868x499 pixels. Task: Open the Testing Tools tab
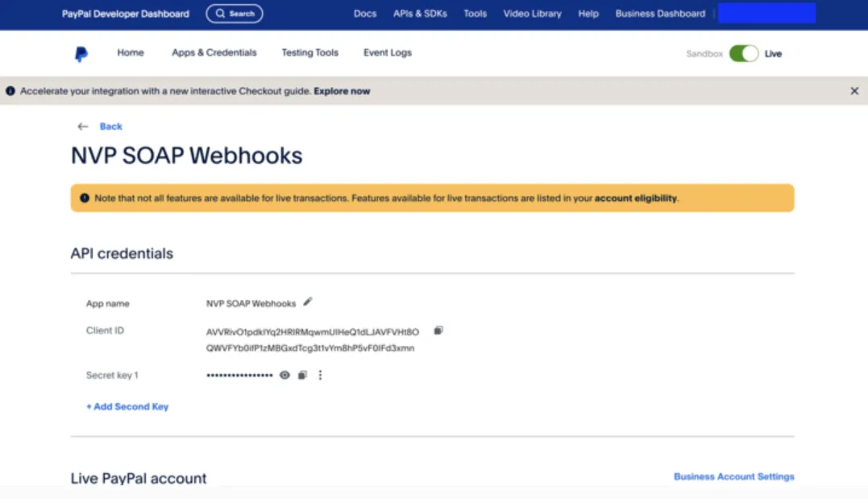pos(309,52)
